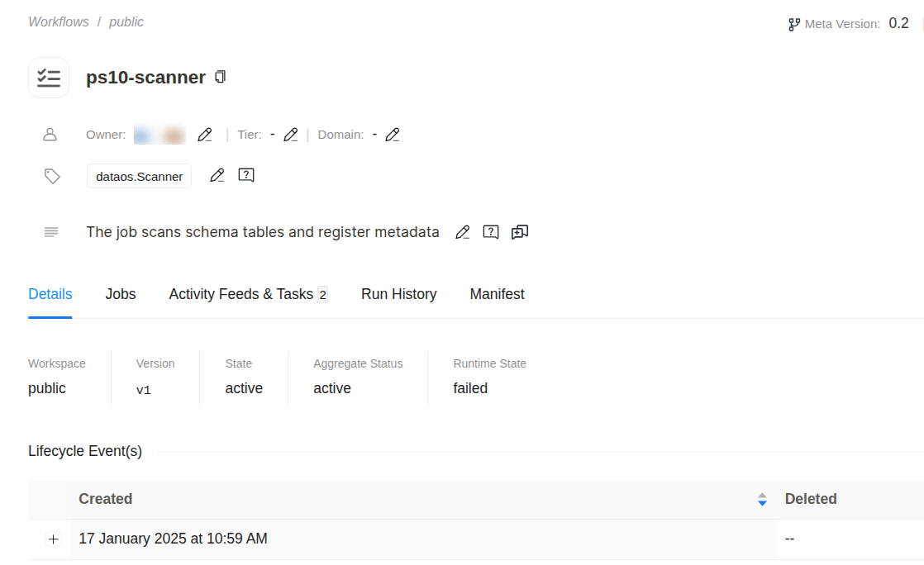This screenshot has width=924, height=565.
Task: Edit tags next to dataos.Scanner
Action: coord(217,175)
